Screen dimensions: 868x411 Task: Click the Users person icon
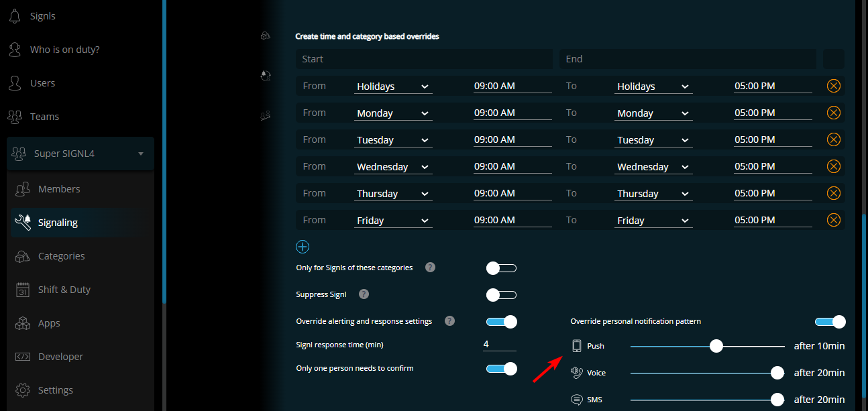15,83
